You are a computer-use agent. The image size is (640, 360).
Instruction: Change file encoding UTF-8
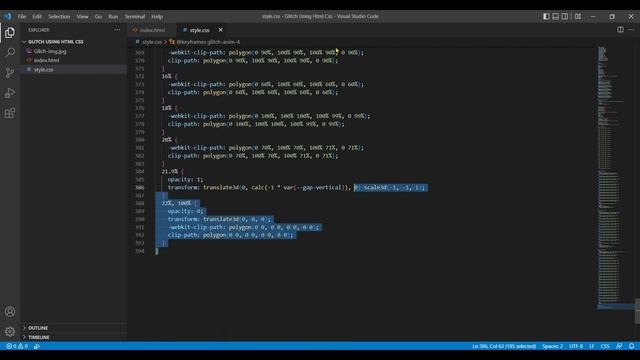[x=576, y=346]
